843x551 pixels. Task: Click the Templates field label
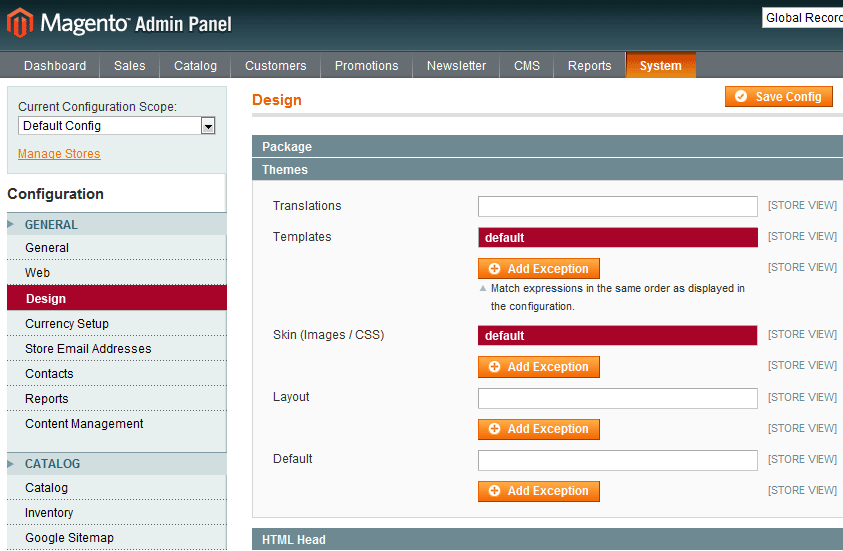pyautogui.click(x=302, y=237)
